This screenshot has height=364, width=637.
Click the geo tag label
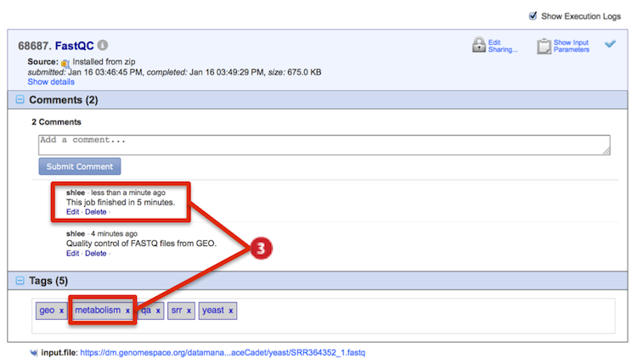point(47,311)
